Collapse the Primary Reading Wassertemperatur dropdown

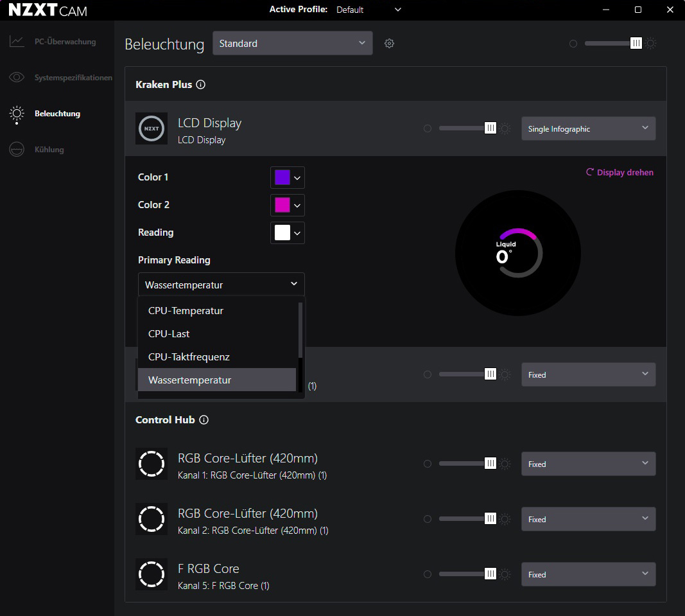click(x=221, y=285)
